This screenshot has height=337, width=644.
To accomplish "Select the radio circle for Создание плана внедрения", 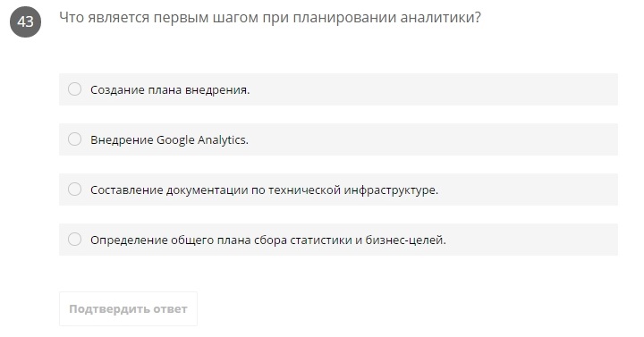I will coord(75,89).
